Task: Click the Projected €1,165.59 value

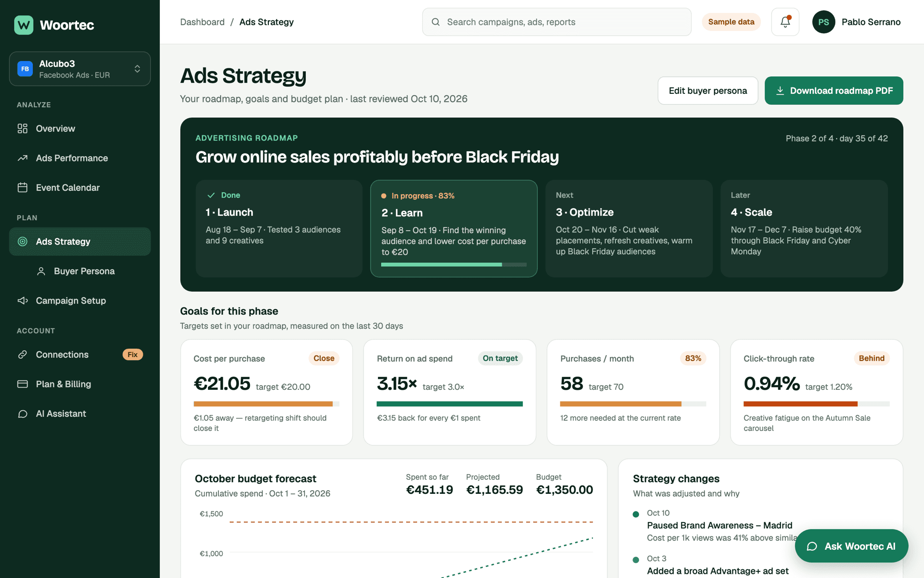Action: (494, 490)
